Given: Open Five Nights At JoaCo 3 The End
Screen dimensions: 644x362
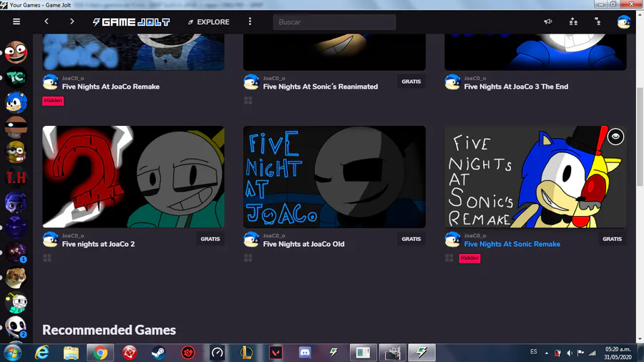Looking at the screenshot, I should 516,87.
